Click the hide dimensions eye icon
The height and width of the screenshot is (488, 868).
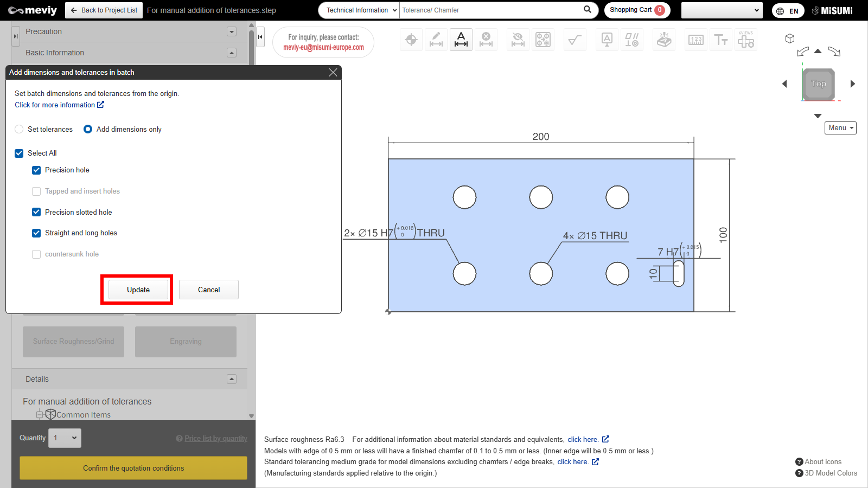[x=518, y=40]
